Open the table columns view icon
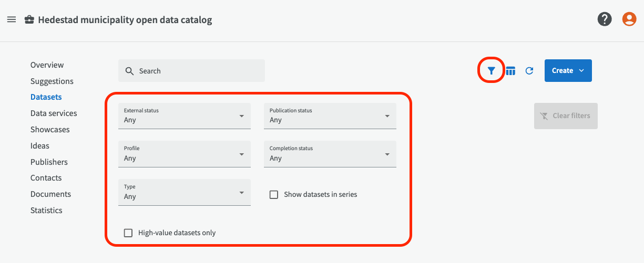 click(510, 71)
